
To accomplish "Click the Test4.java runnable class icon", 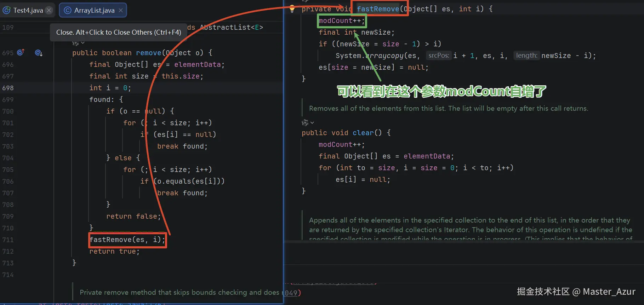I will [x=6, y=10].
